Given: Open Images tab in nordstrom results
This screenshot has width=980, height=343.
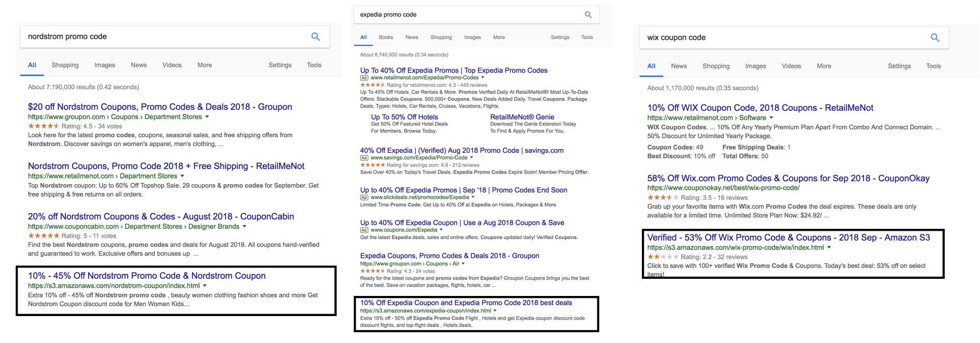Looking at the screenshot, I should coord(104,65).
